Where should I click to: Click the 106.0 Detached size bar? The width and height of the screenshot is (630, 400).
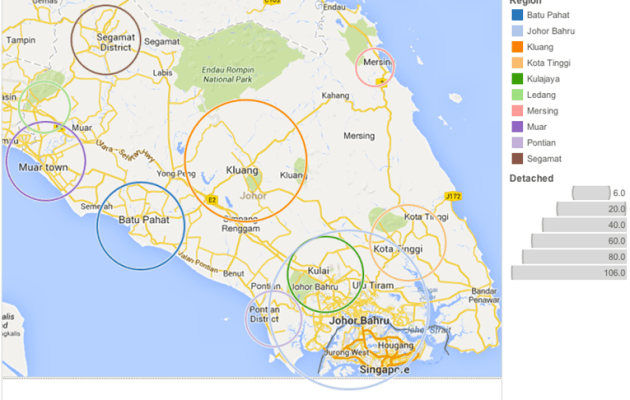click(x=569, y=273)
